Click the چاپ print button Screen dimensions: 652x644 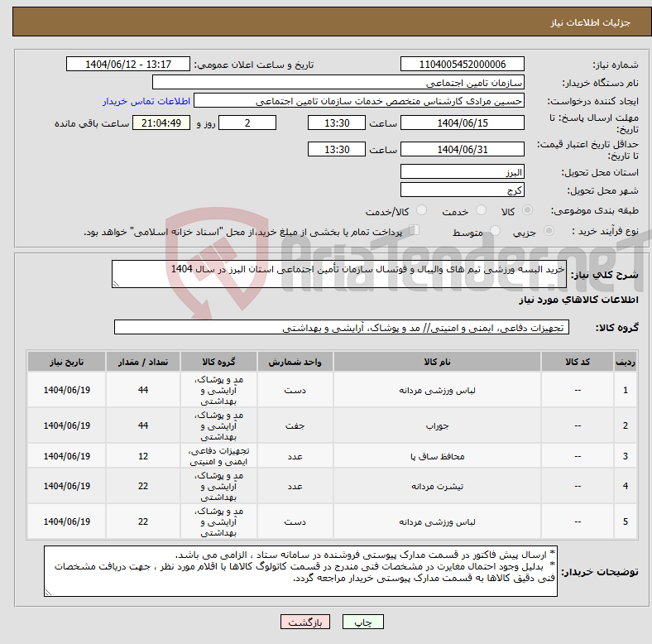[x=363, y=622]
